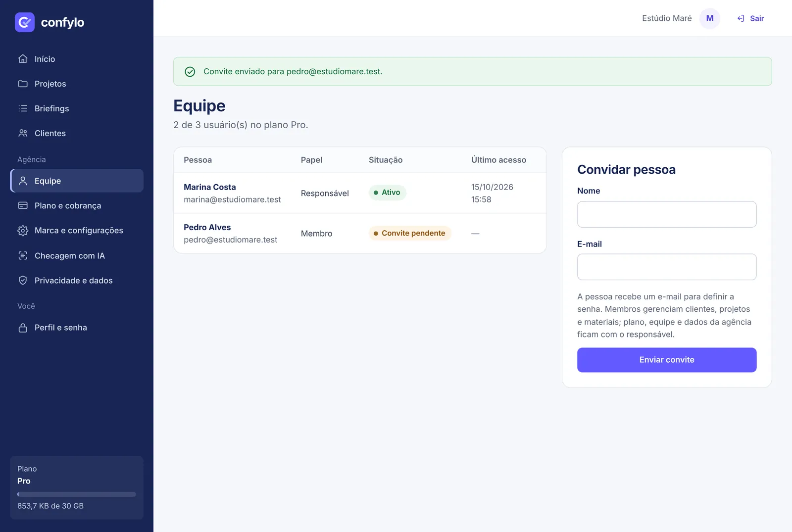Click the storage usage progress bar
Screen dimensions: 792x532
coord(77,494)
